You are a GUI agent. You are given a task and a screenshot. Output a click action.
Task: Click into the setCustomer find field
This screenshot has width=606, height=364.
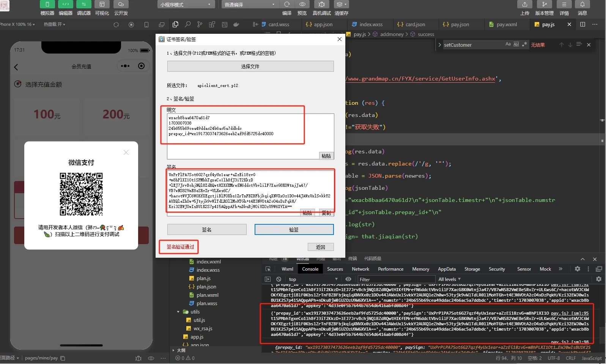click(472, 45)
